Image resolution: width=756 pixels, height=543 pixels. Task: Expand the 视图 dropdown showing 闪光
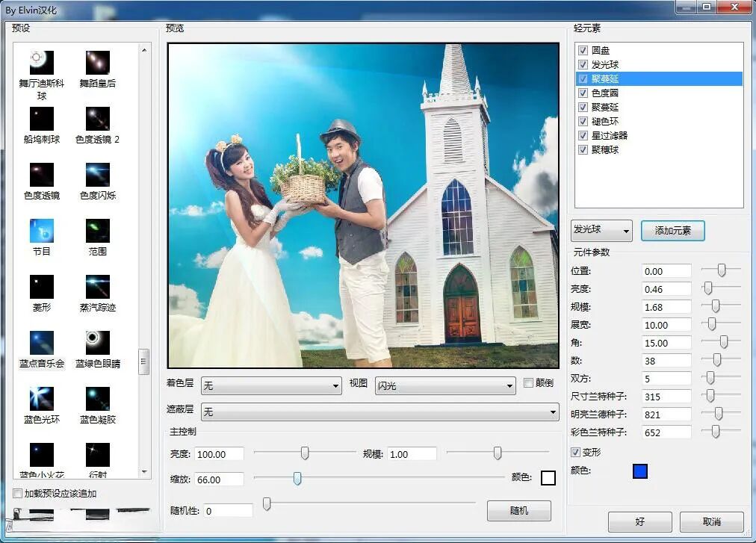[445, 385]
